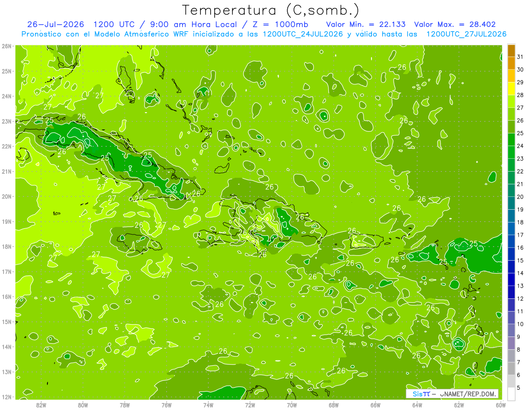Click the '1200UTC_24JUL2026' initialization time text
Viewport: 532px width, 411px height.
coord(303,34)
